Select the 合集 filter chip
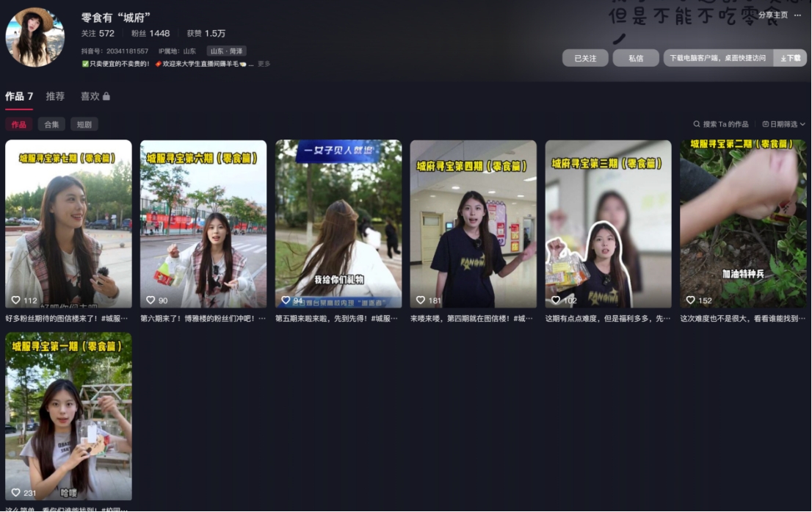812x512 pixels. click(51, 125)
